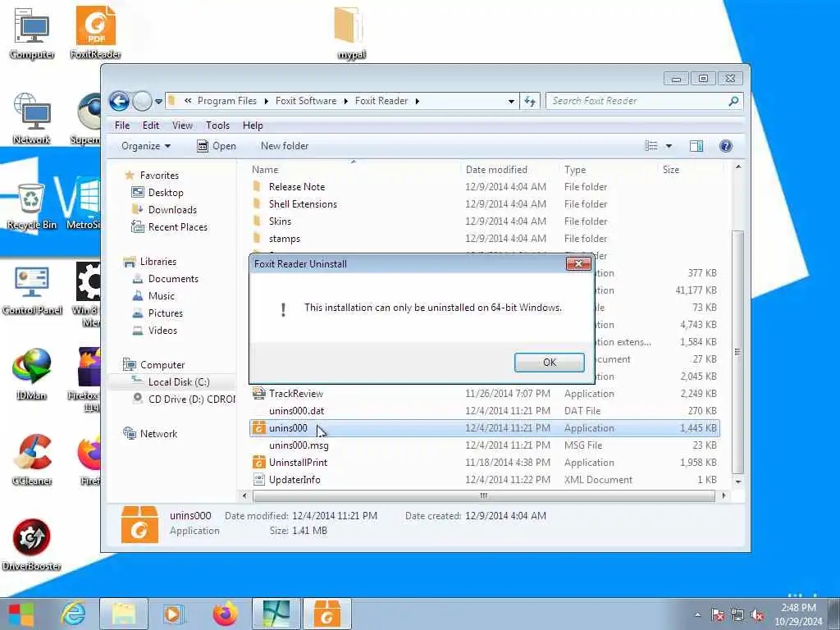Open the FoxitReader desktop shortcut
The image size is (840, 630).
pos(95,33)
